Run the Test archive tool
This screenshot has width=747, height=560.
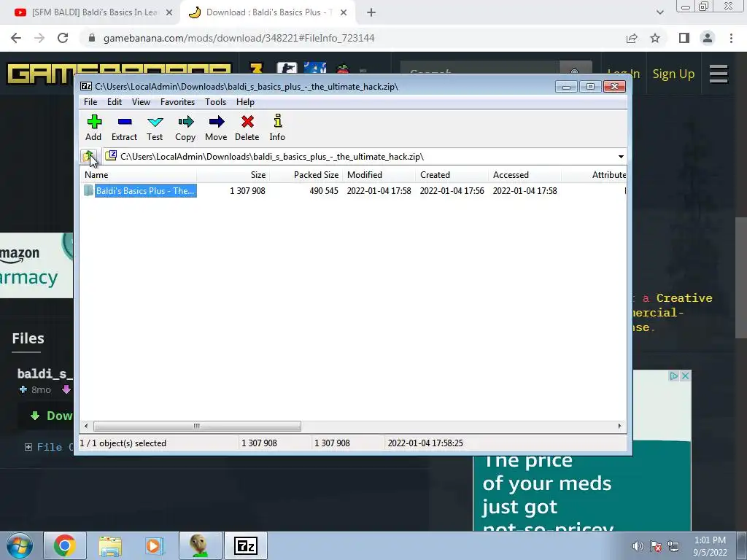tap(155, 128)
